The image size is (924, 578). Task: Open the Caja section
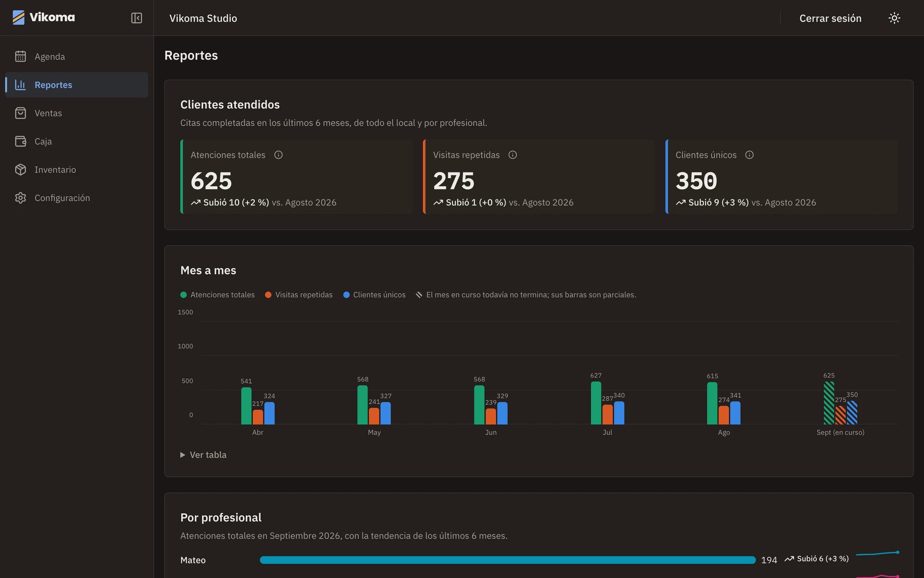tap(77, 141)
